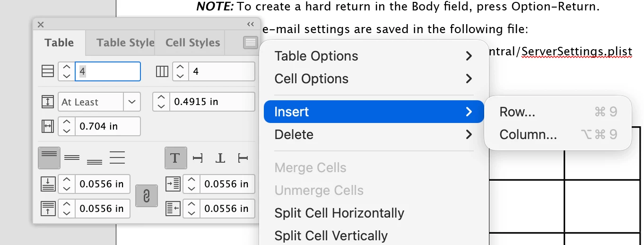Click the column width 0.704 in field

pyautogui.click(x=108, y=126)
